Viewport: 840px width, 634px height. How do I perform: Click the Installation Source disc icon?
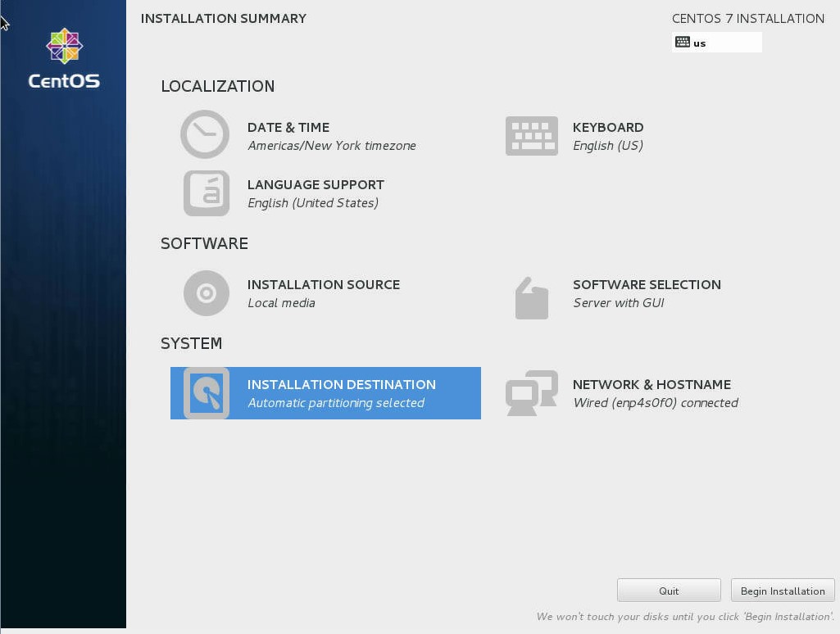click(206, 293)
